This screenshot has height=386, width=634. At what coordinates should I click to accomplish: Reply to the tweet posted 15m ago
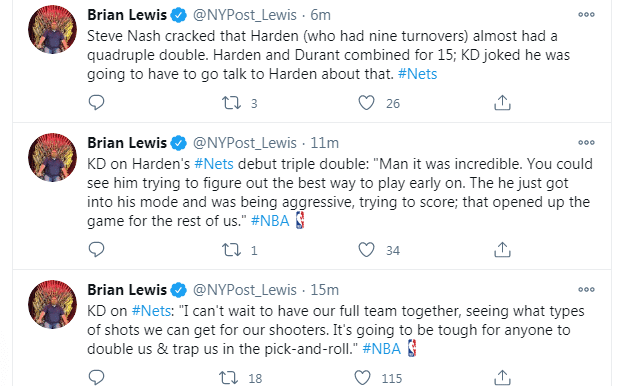96,378
